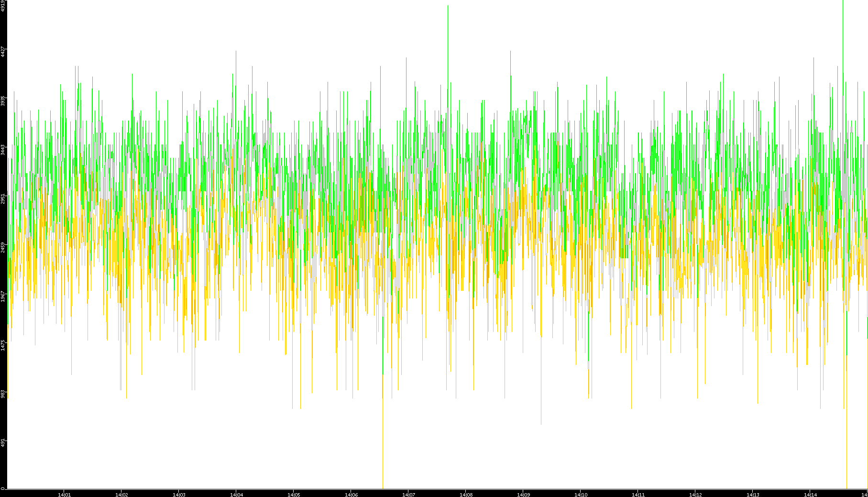Pick the 14:12 time axis label

coord(695,495)
